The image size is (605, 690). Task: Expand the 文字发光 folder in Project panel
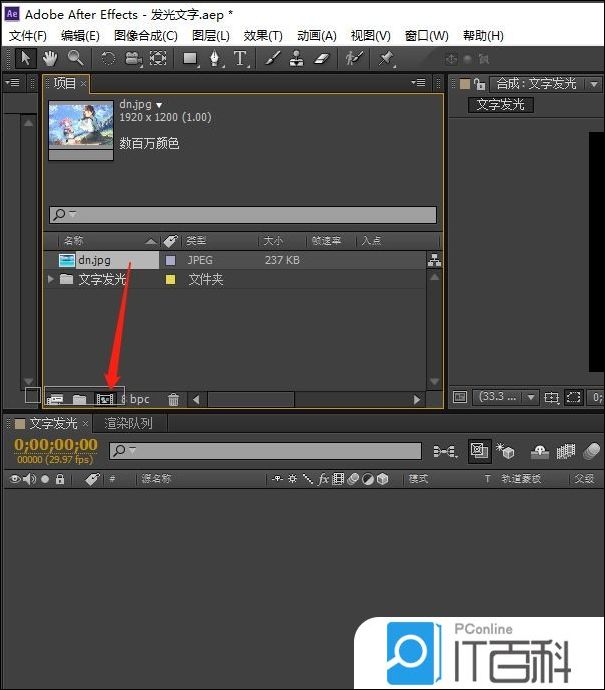51,279
